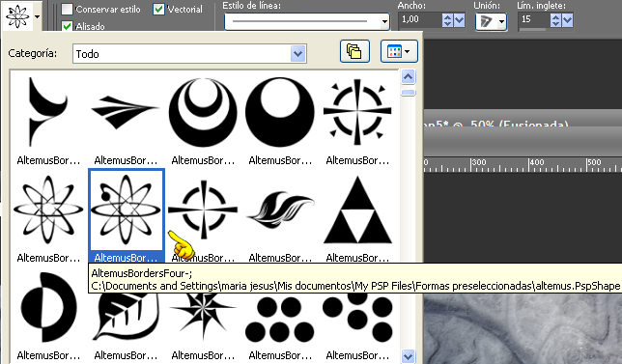Select the plain crosshair target shape
Screen dimensions: 622x364
(x=203, y=210)
